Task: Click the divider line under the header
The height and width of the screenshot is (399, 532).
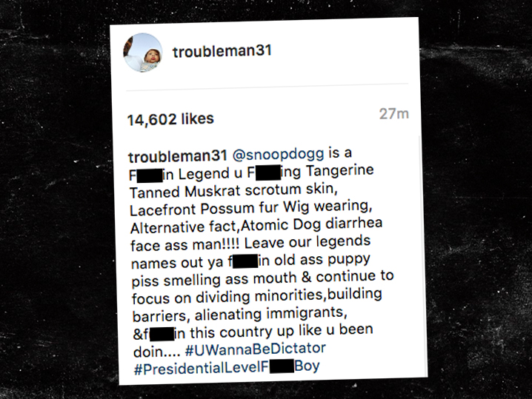Action: pos(267,87)
